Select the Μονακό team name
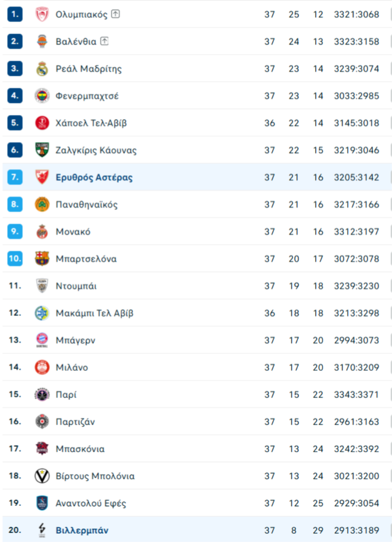The height and width of the screenshot is (542, 392). pos(73,232)
